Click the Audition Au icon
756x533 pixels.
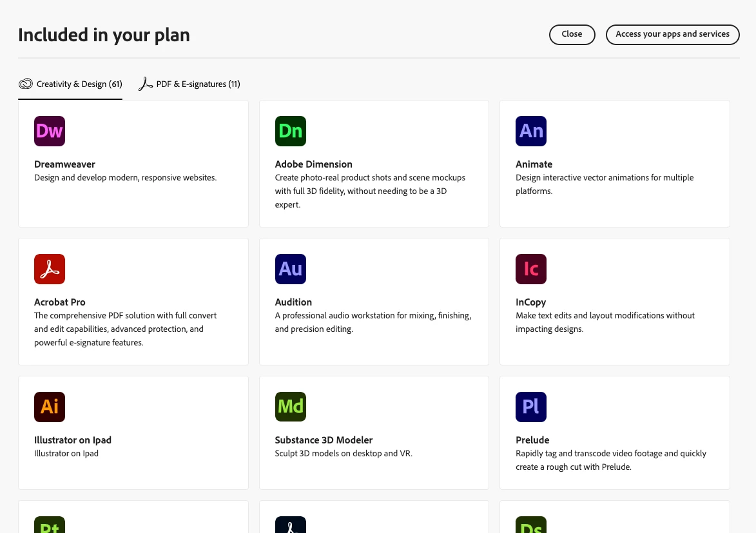(x=290, y=269)
